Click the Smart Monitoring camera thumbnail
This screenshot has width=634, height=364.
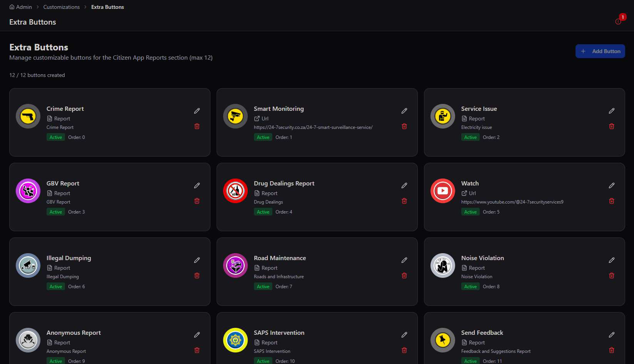tap(235, 116)
